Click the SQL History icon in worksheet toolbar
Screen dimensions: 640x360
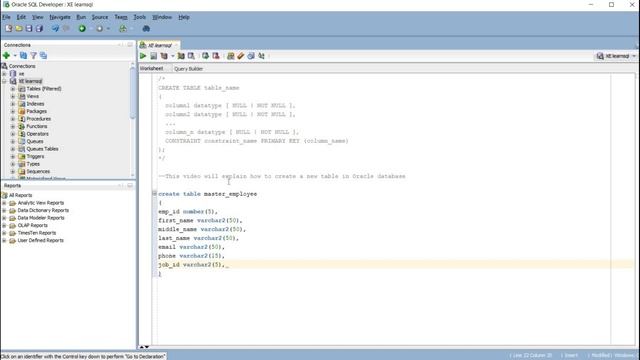(251, 56)
